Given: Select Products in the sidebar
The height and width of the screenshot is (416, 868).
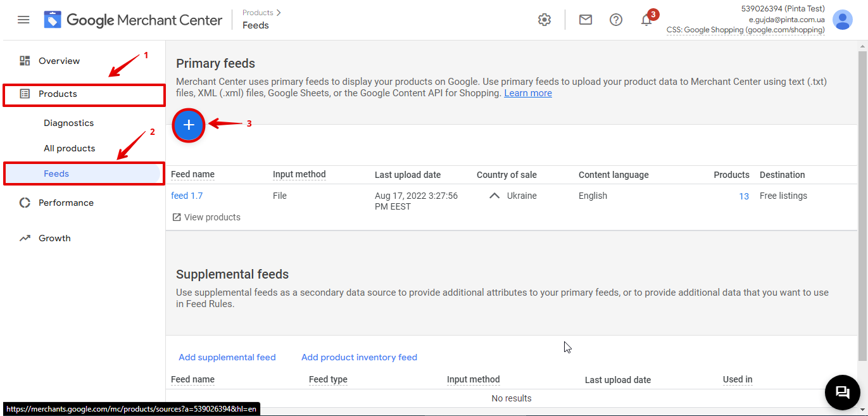Looking at the screenshot, I should pyautogui.click(x=84, y=94).
